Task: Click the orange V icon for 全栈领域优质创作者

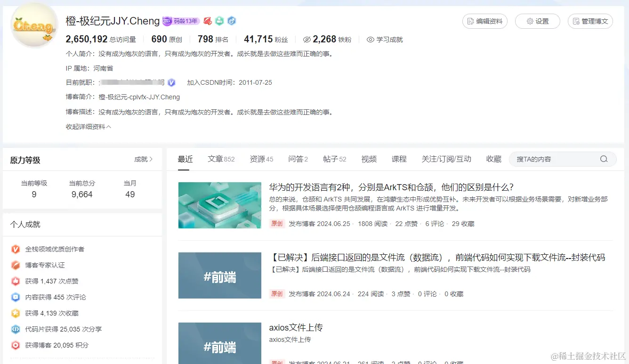Action: click(16, 249)
